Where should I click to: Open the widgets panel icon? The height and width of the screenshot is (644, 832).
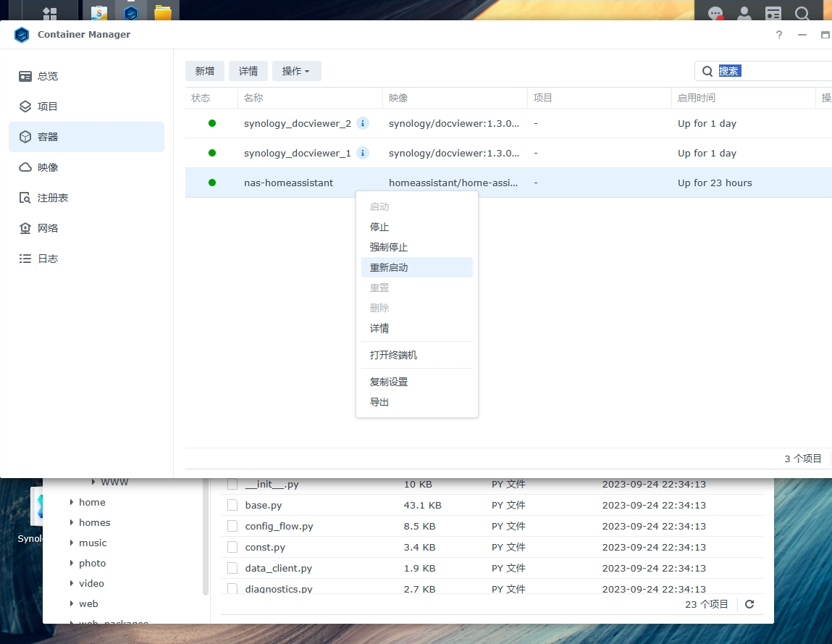point(773,13)
